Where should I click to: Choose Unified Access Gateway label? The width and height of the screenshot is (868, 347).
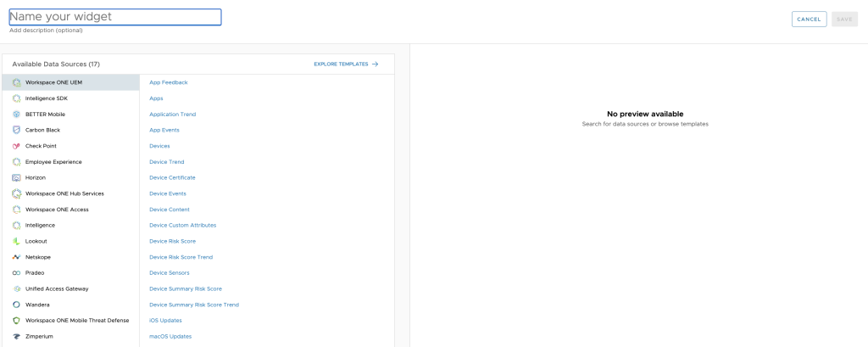(x=57, y=288)
